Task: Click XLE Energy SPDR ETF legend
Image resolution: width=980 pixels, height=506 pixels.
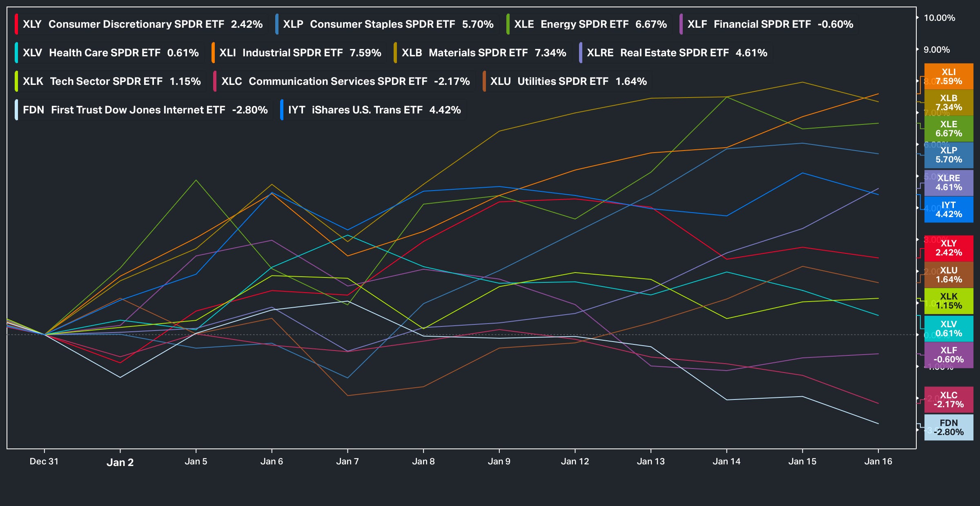Action: coord(590,24)
